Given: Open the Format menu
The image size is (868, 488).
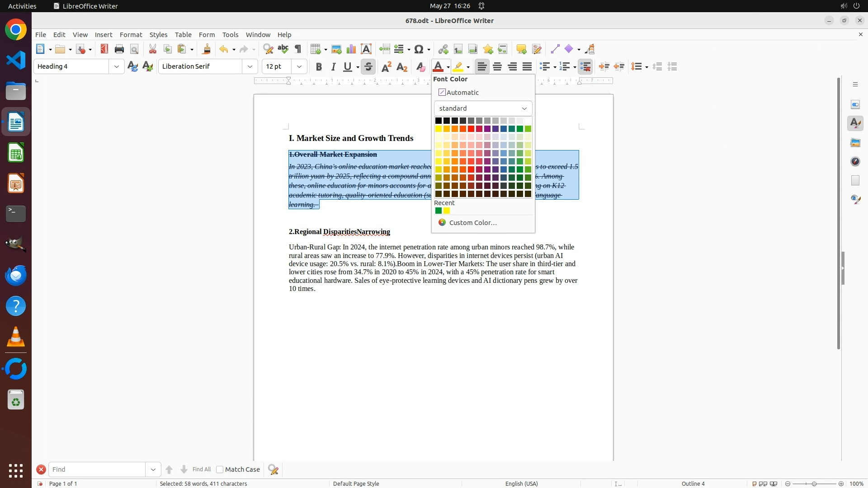Looking at the screenshot, I should point(131,35).
